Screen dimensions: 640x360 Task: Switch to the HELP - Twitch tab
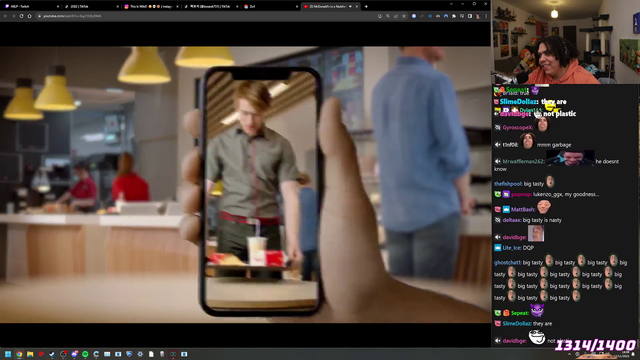tap(31, 7)
